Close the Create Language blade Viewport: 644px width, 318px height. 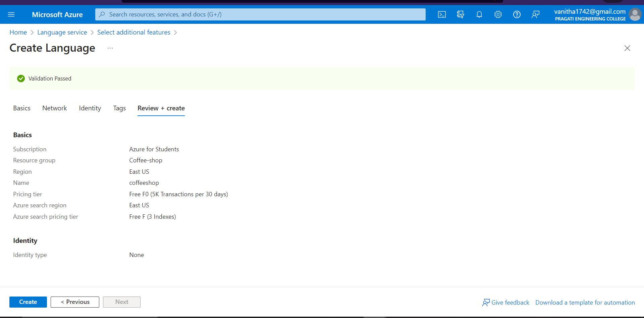pos(627,48)
